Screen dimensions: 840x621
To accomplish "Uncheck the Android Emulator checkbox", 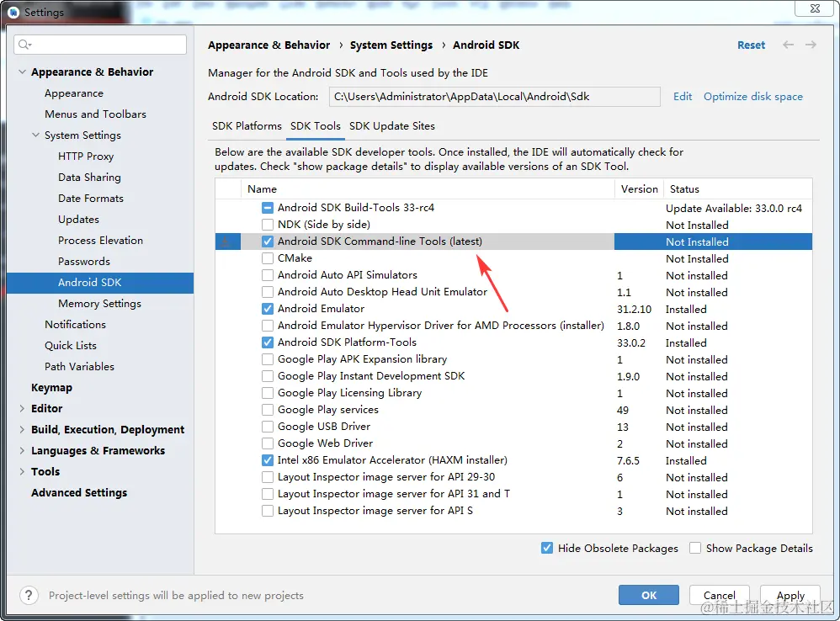I will 268,309.
